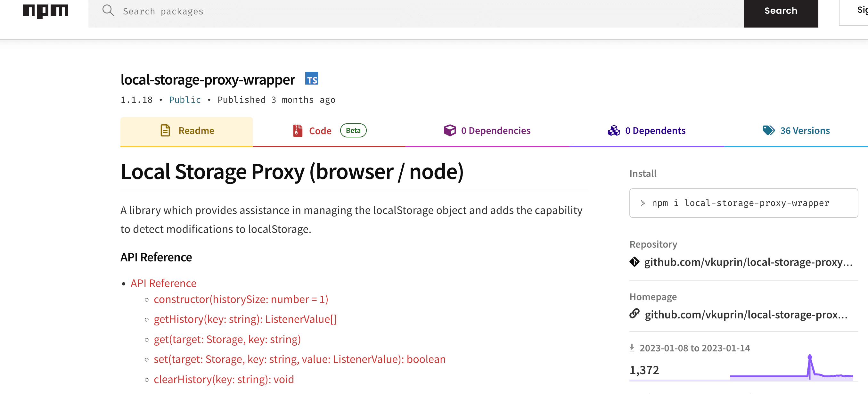Click the Public label
The height and width of the screenshot is (394, 868).
coord(185,100)
